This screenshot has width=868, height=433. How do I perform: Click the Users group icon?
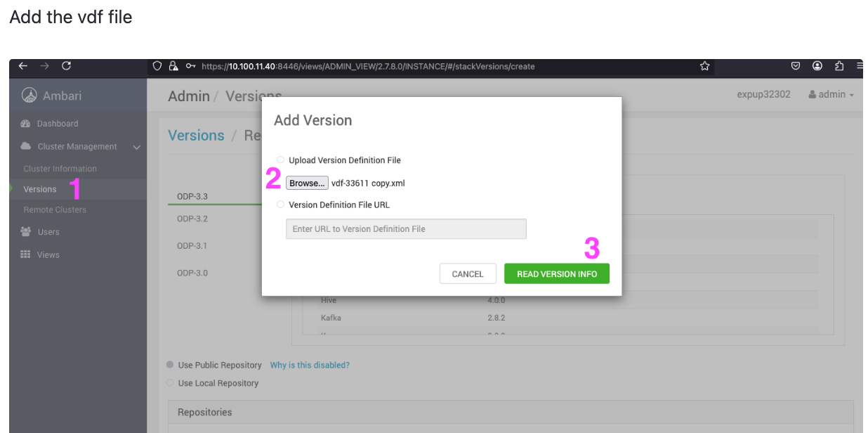(x=26, y=231)
